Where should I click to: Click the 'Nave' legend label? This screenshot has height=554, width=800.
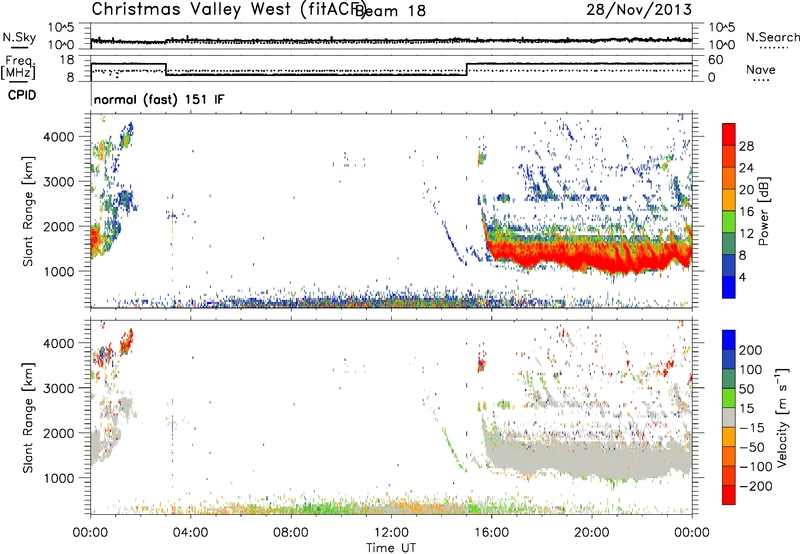pyautogui.click(x=761, y=70)
